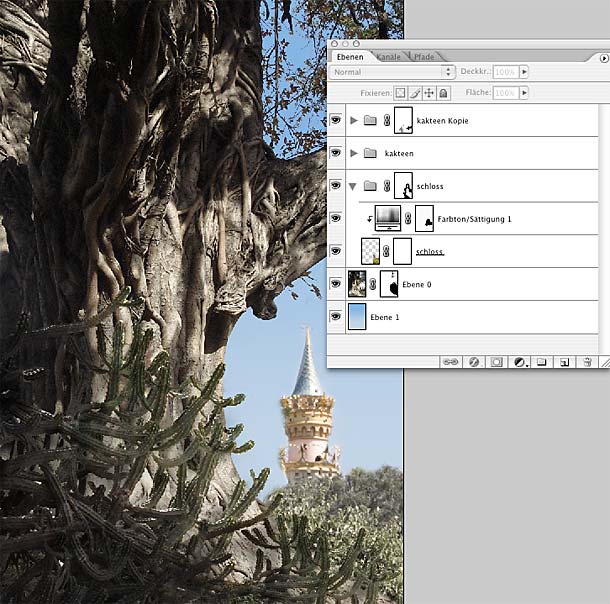Viewport: 610px width, 604px height.
Task: Create new fill or adjustment layer
Action: [x=520, y=362]
